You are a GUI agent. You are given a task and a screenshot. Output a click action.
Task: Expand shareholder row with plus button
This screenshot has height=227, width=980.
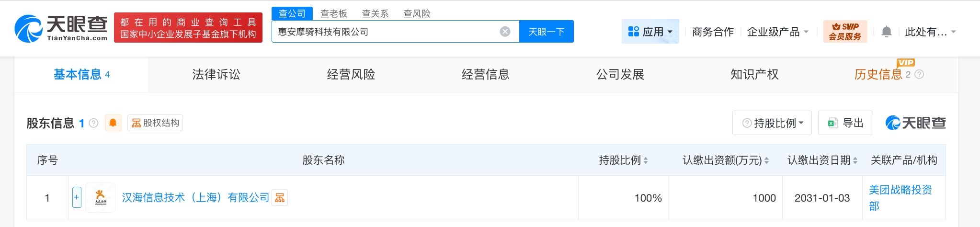(x=77, y=197)
